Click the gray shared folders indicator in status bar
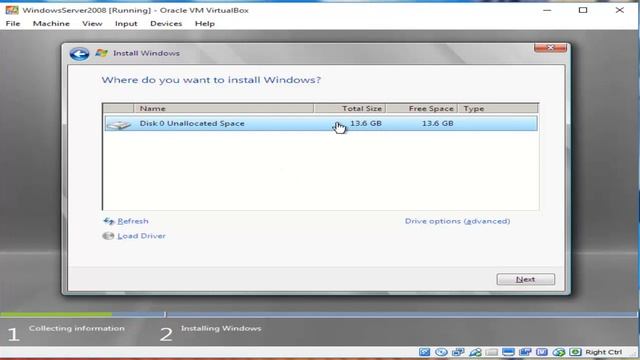640x360 pixels. (491, 352)
